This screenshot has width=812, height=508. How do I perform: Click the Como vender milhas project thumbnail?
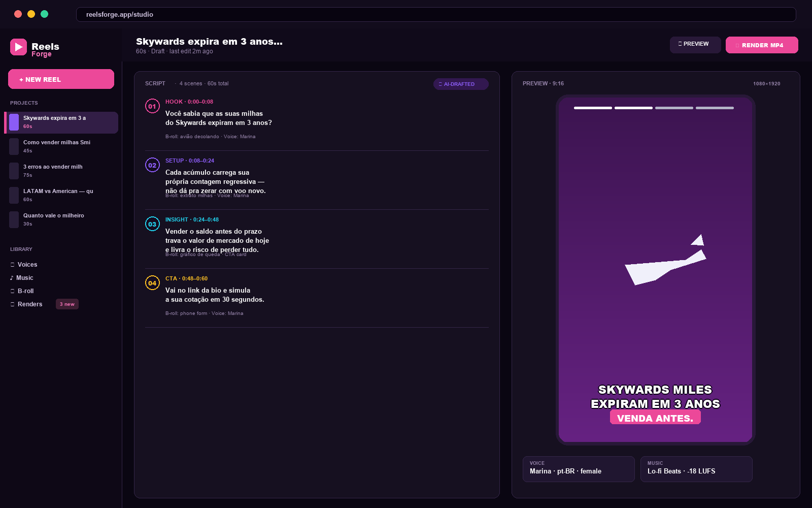coord(14,146)
